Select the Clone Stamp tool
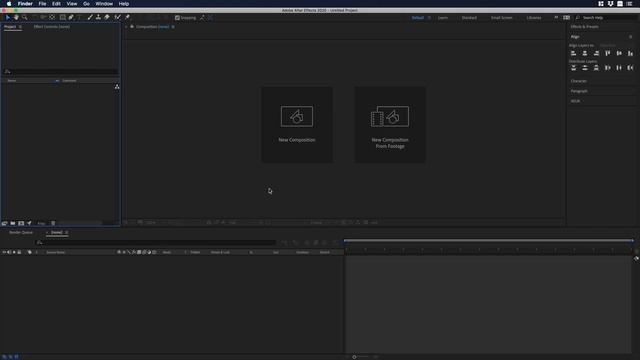The height and width of the screenshot is (360, 640). coord(98,18)
